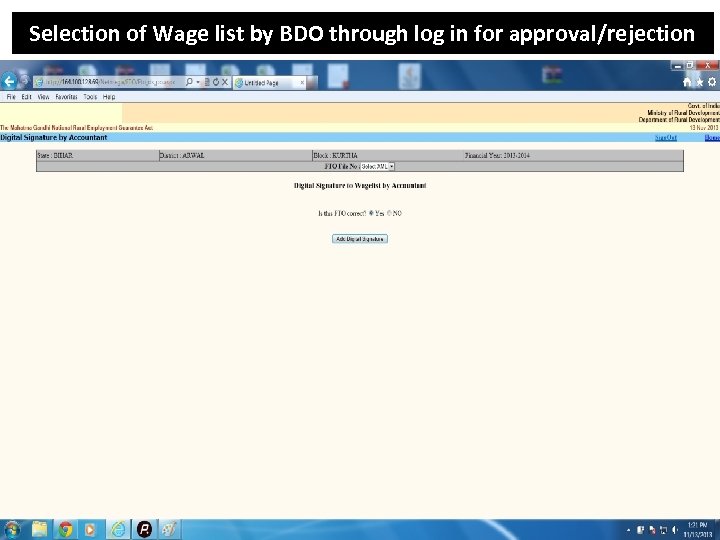
Task: Open media player taskbar icon
Action: tap(90, 529)
